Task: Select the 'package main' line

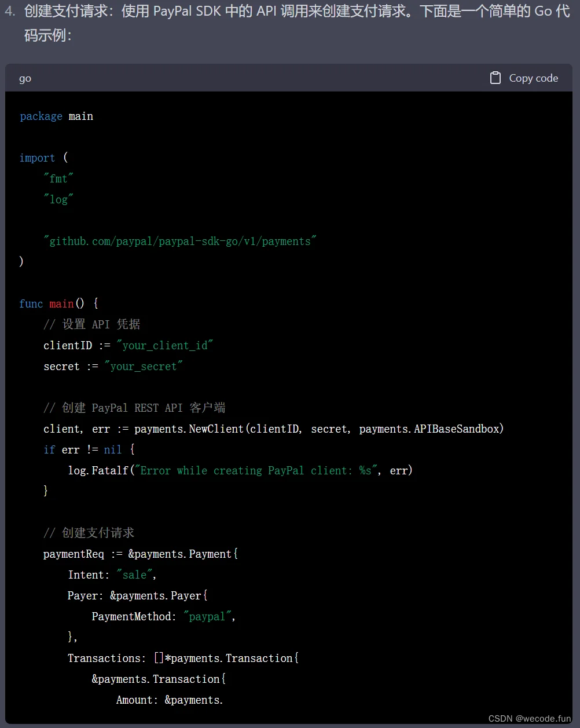Action: [56, 116]
